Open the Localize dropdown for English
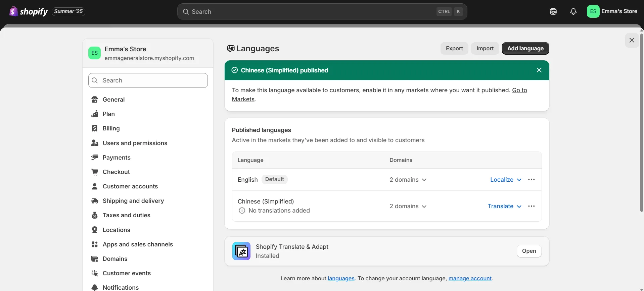The image size is (644, 291). tap(506, 180)
